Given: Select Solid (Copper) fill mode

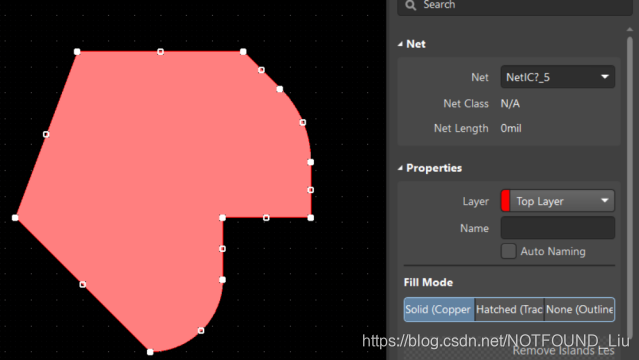Looking at the screenshot, I should coord(439,309).
